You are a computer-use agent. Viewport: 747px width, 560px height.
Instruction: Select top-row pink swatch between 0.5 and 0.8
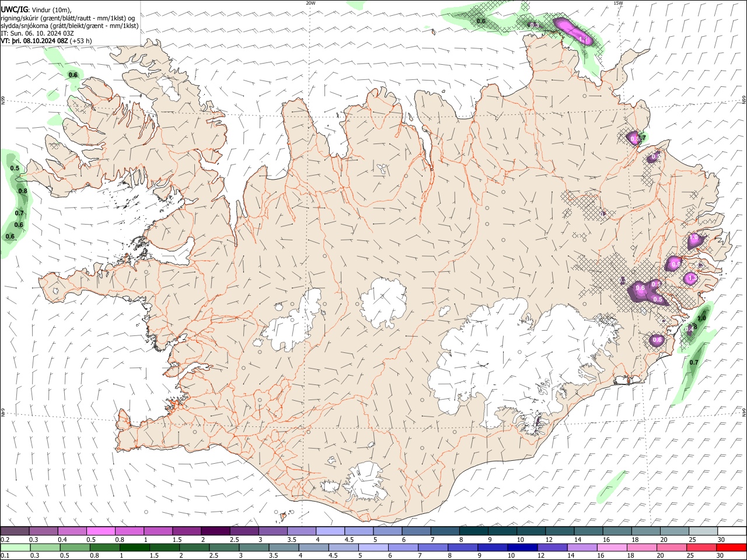click(100, 531)
